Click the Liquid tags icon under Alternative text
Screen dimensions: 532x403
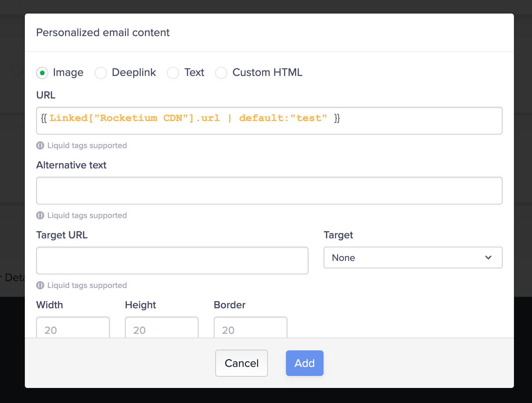40,215
